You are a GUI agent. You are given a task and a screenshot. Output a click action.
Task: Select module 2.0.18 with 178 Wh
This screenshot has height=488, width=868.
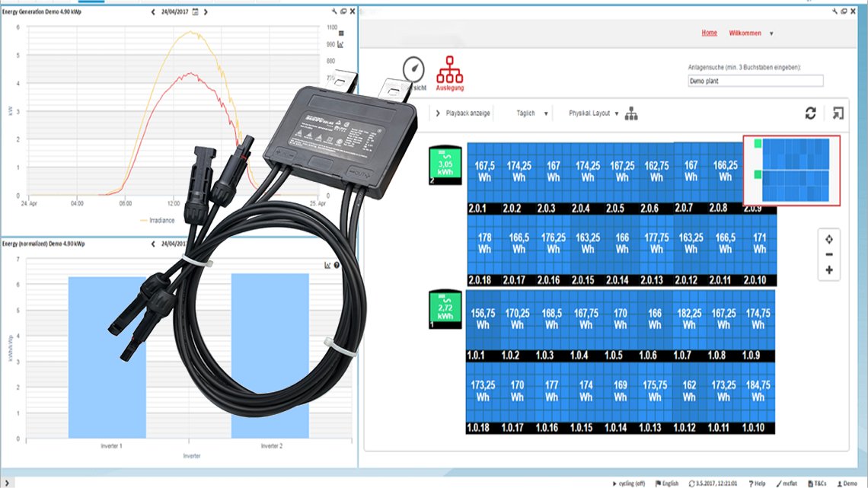coord(484,250)
